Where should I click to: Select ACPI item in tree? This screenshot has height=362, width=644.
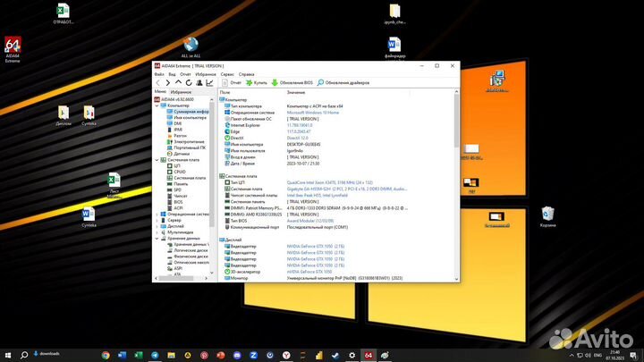(174, 208)
